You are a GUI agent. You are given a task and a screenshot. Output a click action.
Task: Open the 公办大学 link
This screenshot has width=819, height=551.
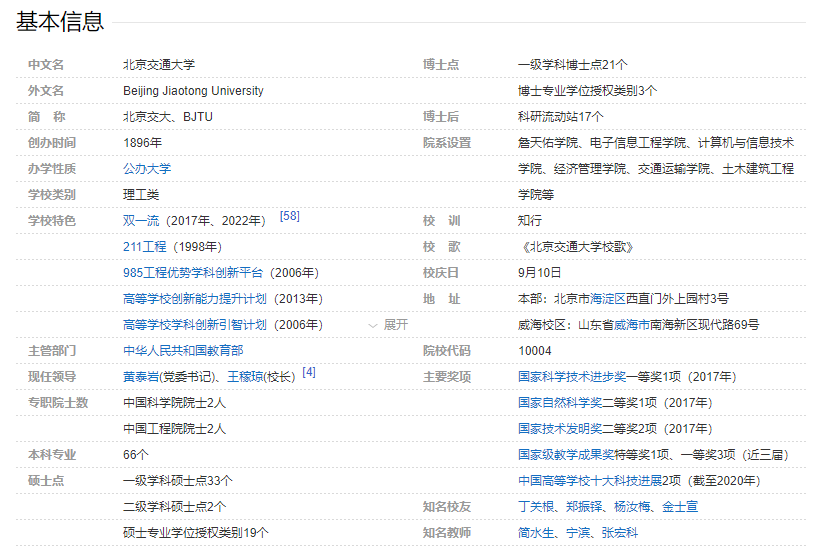pos(147,169)
